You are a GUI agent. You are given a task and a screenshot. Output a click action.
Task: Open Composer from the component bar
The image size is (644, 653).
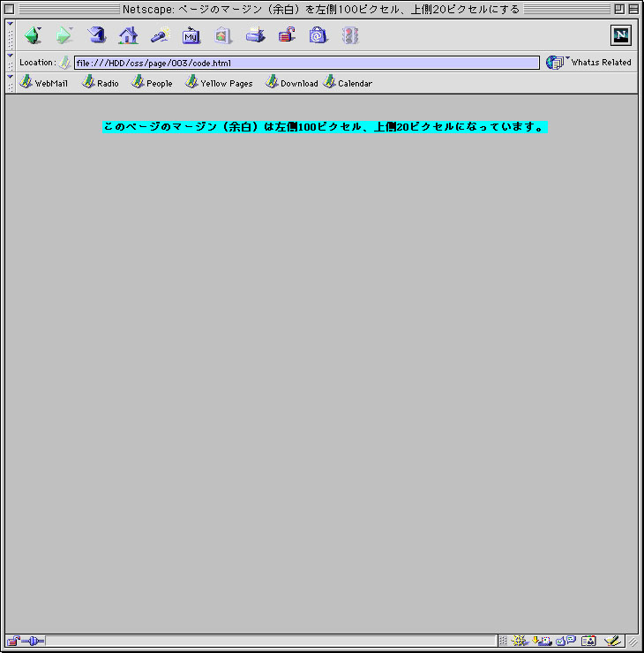click(612, 641)
